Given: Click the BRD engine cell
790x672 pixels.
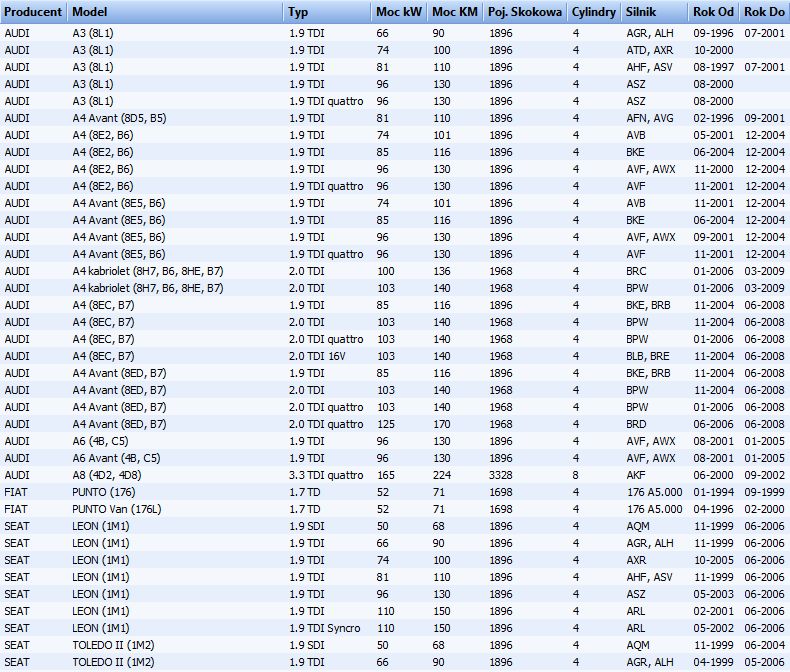Looking at the screenshot, I should pyautogui.click(x=636, y=424).
